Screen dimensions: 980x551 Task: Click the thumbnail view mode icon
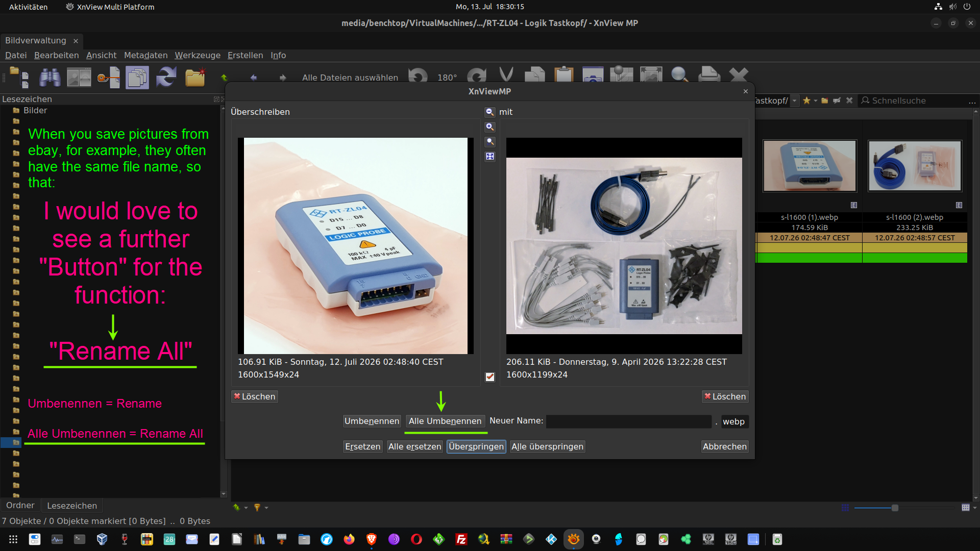(965, 508)
